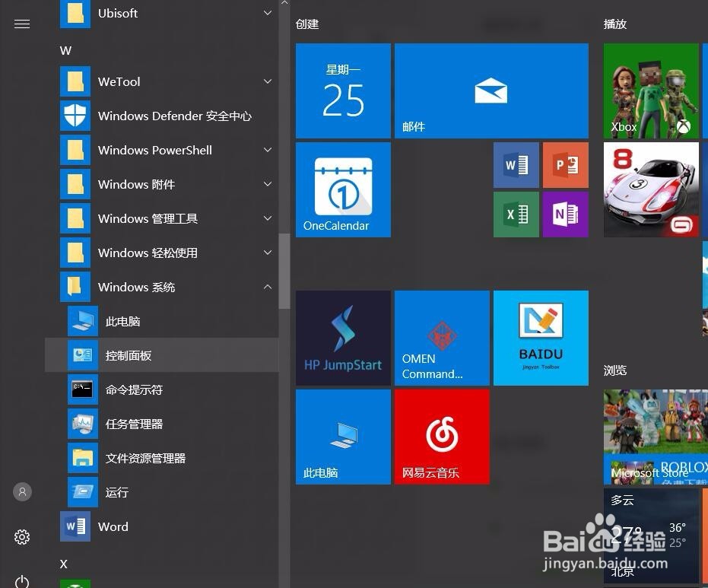Image resolution: width=708 pixels, height=588 pixels.
Task: Open the hamburger menu at top left
Action: click(x=21, y=24)
